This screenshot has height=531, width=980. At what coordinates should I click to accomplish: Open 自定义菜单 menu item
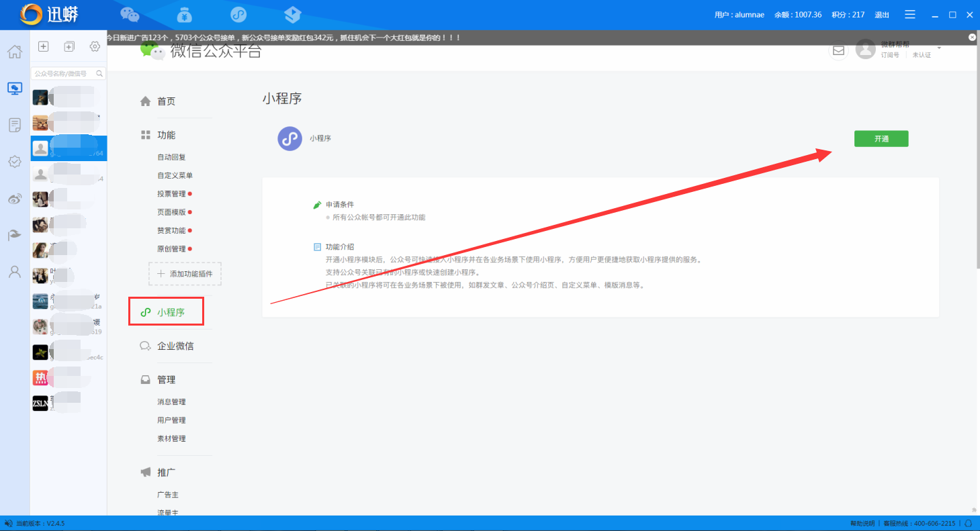tap(175, 175)
